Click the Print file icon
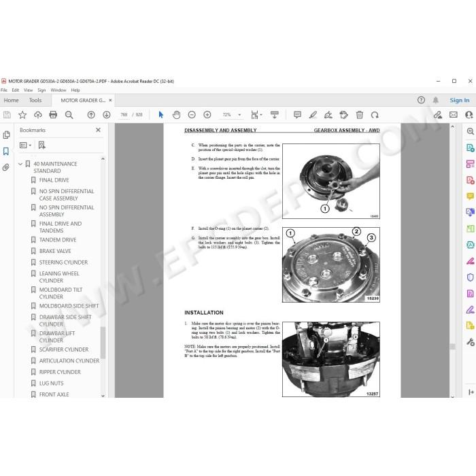 (53, 115)
